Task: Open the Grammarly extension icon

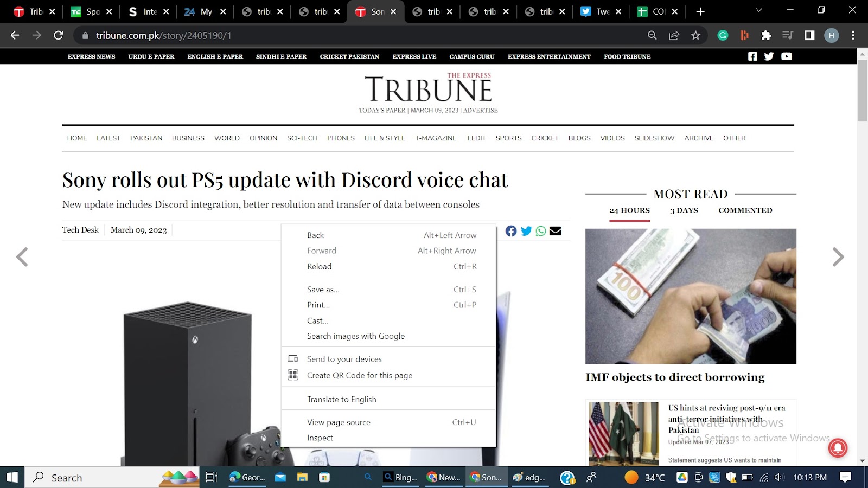Action: [x=723, y=35]
